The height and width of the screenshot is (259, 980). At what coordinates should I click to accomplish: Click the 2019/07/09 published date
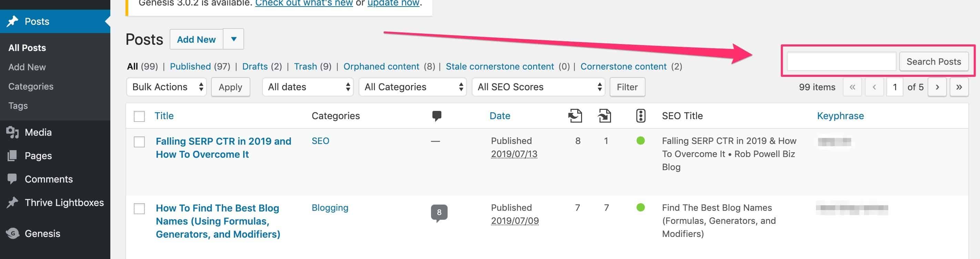515,221
